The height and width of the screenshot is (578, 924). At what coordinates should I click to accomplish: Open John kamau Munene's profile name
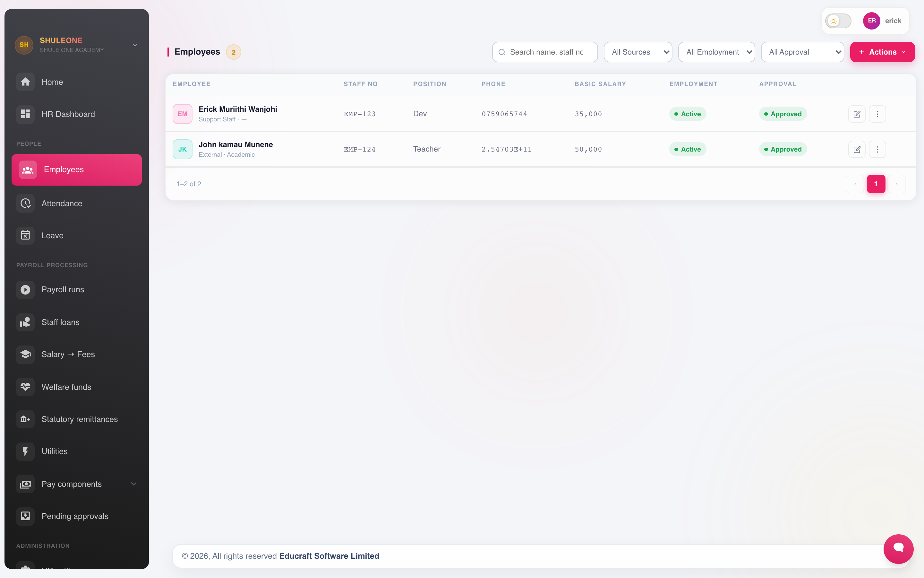[x=235, y=144]
